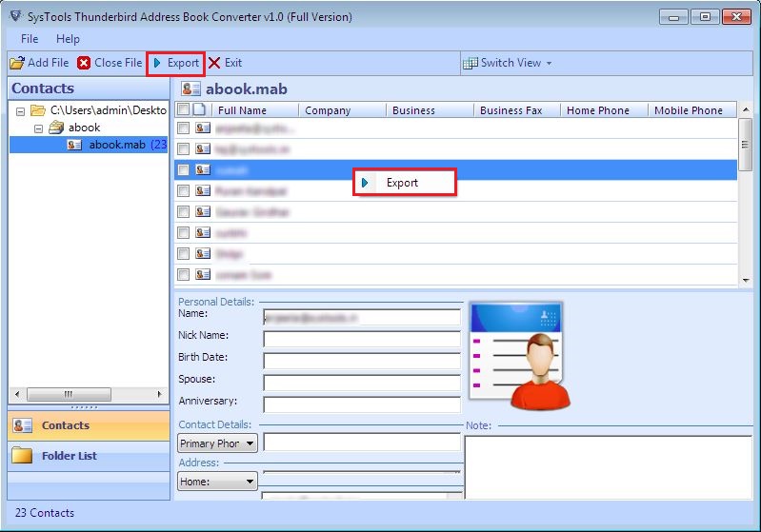Collapse the abook folder node

(x=38, y=128)
